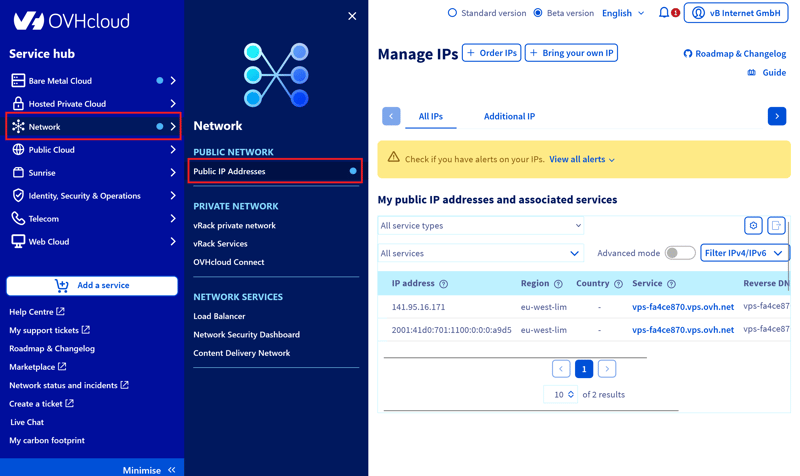The width and height of the screenshot is (800, 476).
Task: Click the Region column help icon
Action: coord(558,284)
